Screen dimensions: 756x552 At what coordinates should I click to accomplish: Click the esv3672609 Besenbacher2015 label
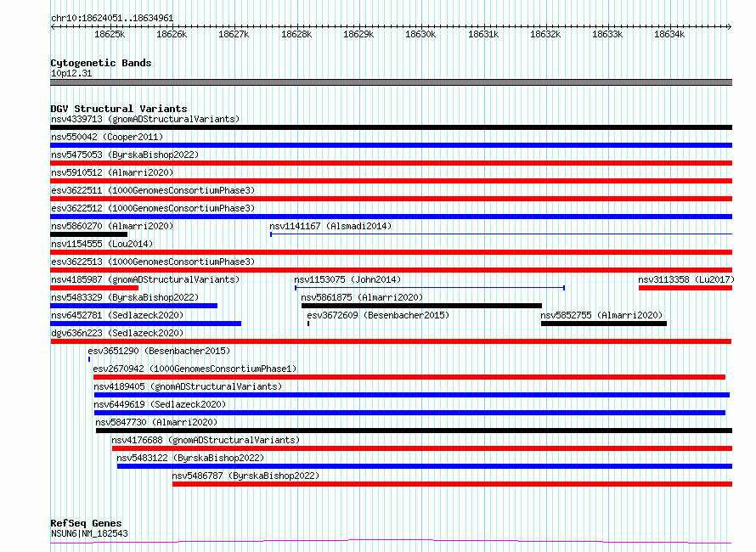[378, 315]
